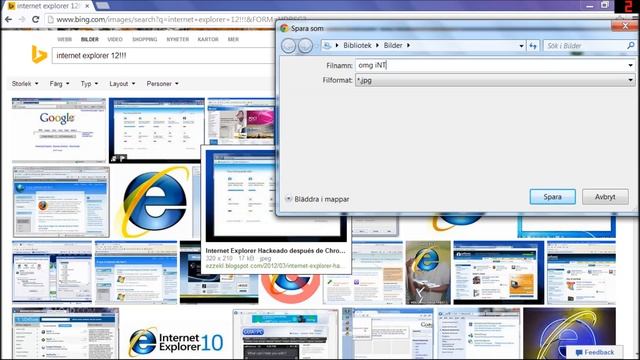Open the MER menu
Image resolution: width=640 pixels, height=360 pixels.
click(233, 39)
